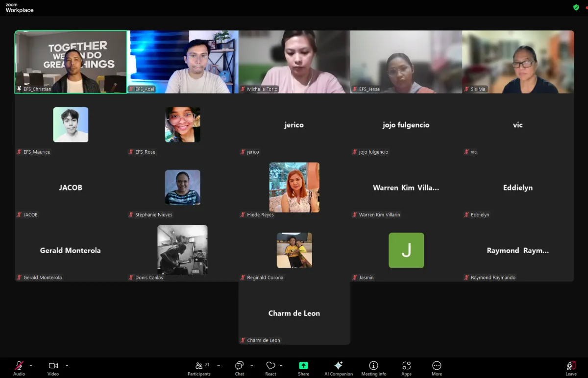Click the participant count 21 badge

tap(207, 365)
